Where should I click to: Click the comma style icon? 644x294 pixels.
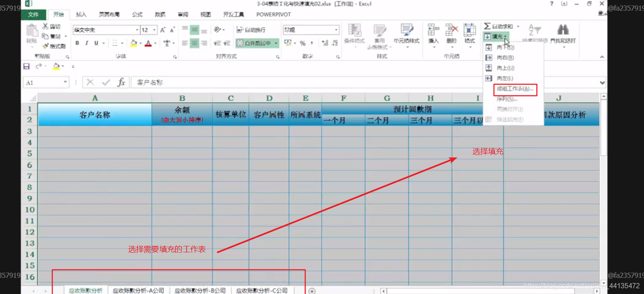312,43
